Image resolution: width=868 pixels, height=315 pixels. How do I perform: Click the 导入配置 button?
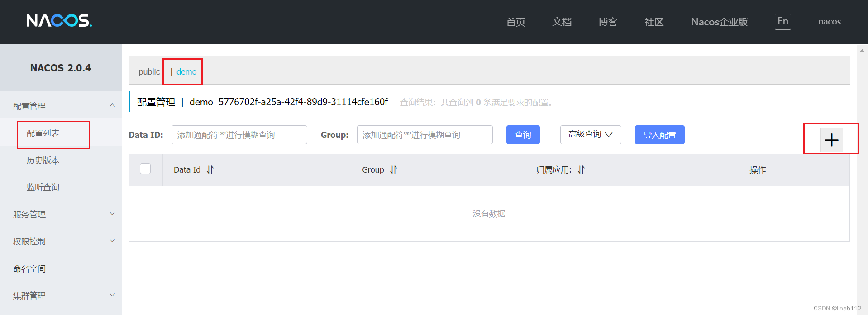(x=659, y=135)
